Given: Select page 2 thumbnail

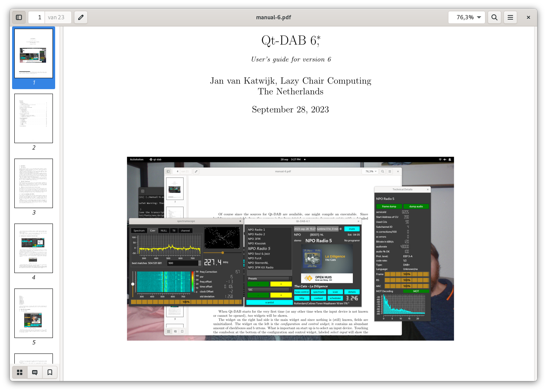Looking at the screenshot, I should [34, 119].
